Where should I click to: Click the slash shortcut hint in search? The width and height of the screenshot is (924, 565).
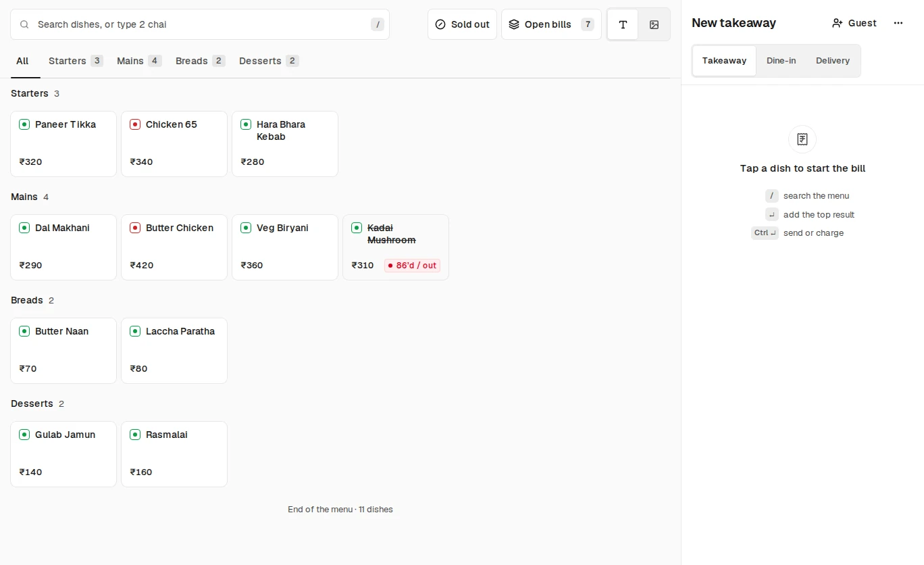[378, 24]
